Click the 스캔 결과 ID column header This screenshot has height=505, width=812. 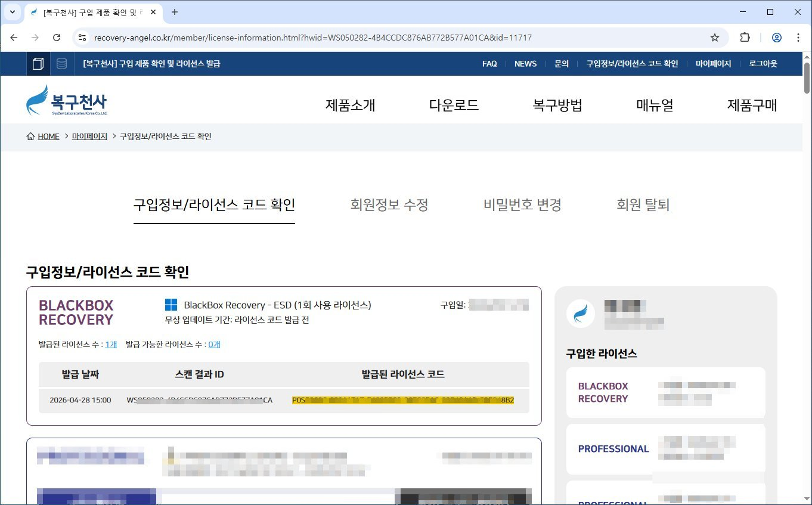(x=200, y=374)
